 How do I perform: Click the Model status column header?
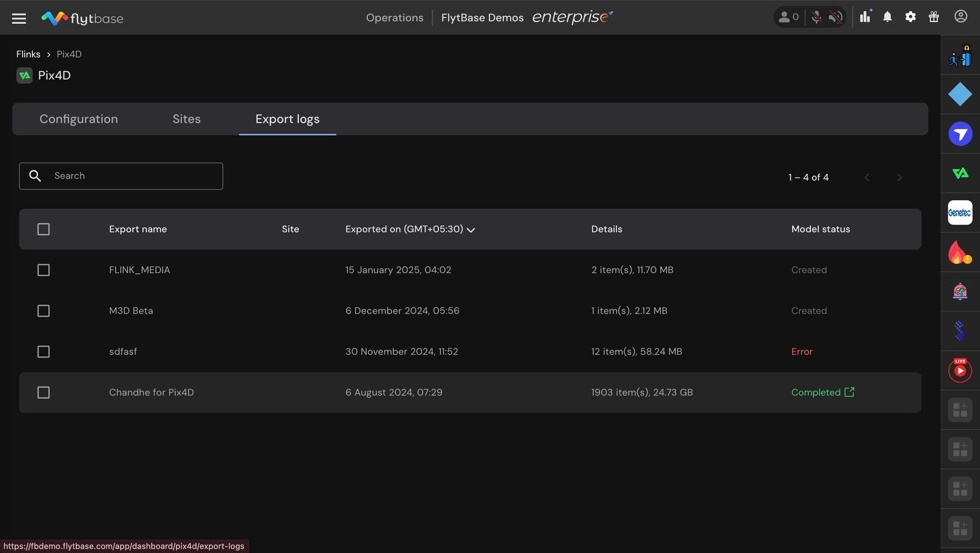(821, 229)
